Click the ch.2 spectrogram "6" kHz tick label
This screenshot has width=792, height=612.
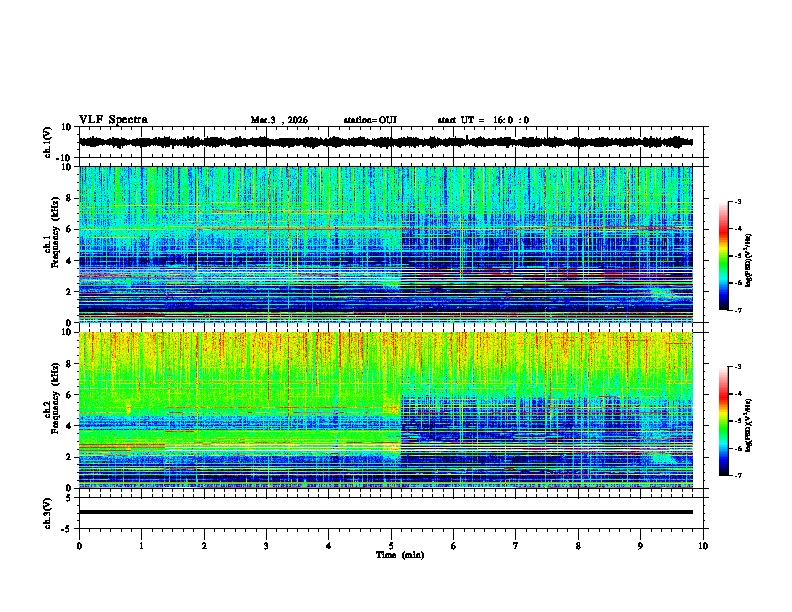pyautogui.click(x=69, y=395)
